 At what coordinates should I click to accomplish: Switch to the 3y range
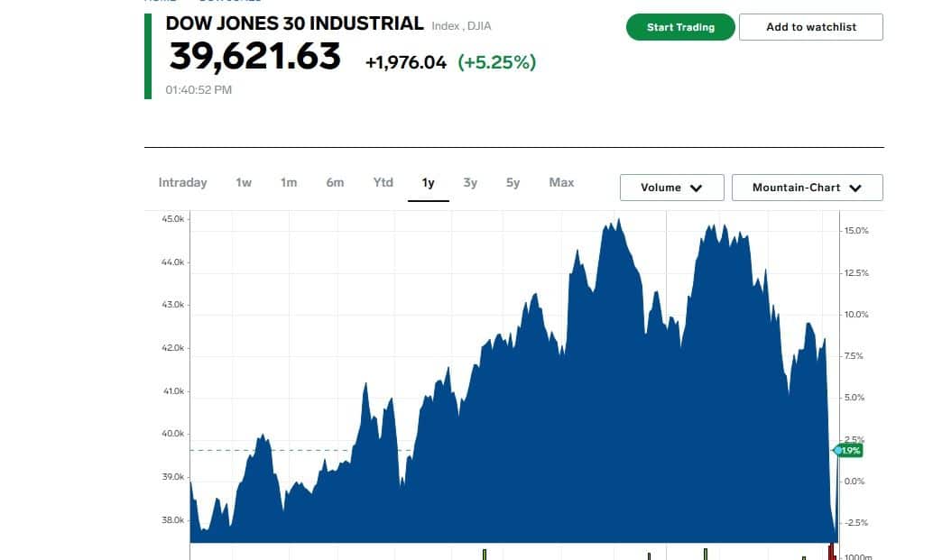(470, 182)
